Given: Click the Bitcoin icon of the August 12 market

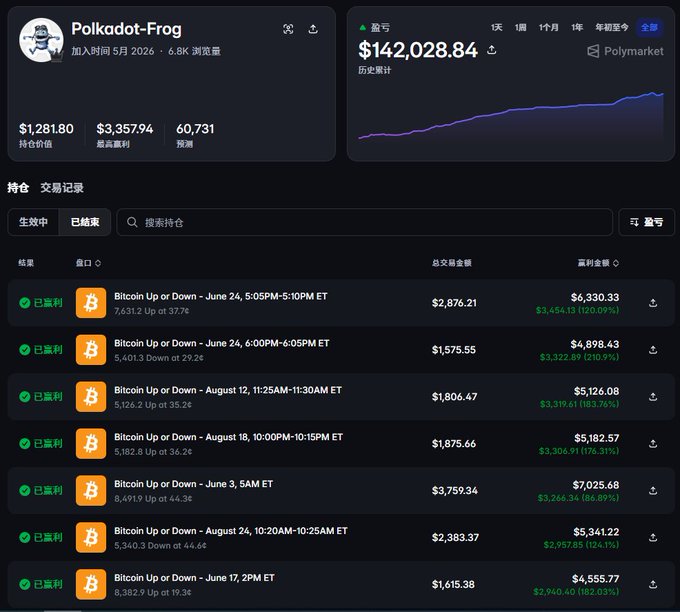Looking at the screenshot, I should point(91,396).
